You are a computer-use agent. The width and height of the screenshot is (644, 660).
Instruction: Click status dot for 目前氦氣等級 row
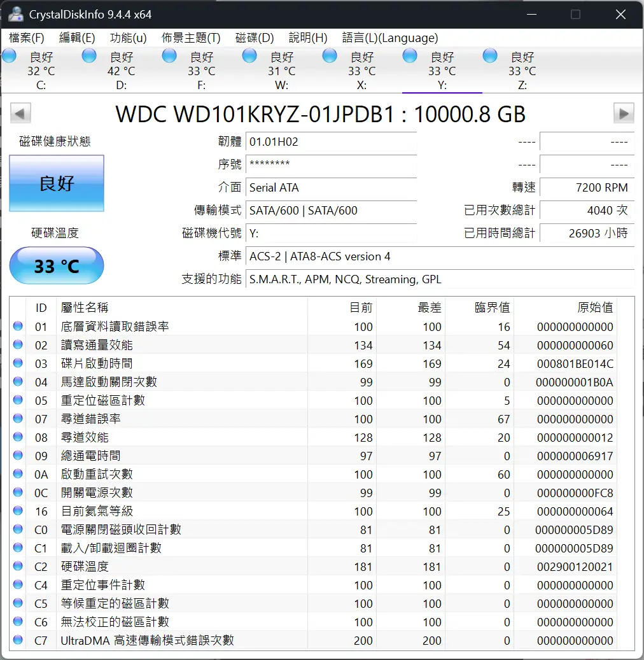18,510
